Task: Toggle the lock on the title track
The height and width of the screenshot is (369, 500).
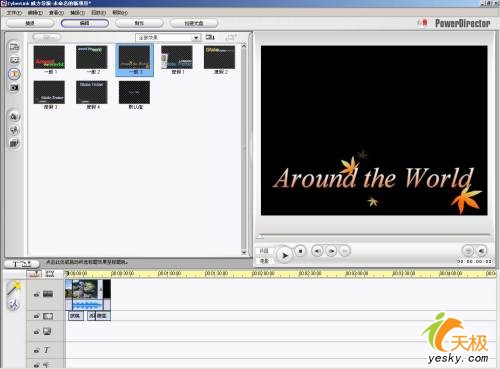Action: (x=37, y=351)
